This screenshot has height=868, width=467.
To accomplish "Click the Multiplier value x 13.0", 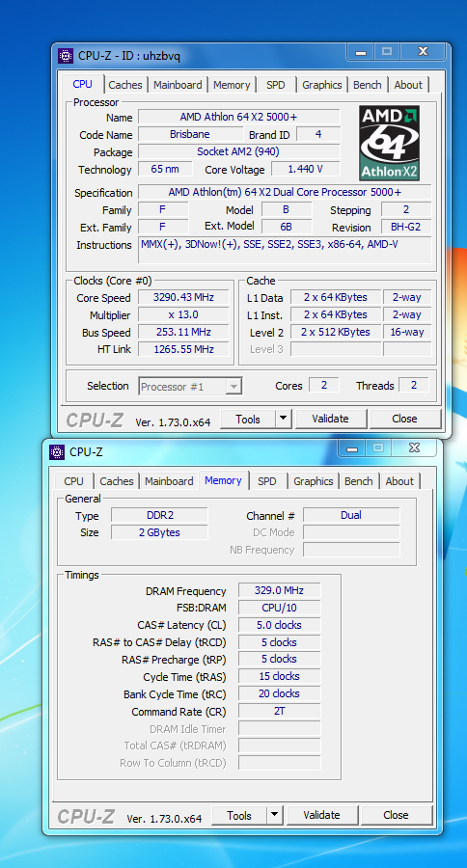I will (183, 314).
